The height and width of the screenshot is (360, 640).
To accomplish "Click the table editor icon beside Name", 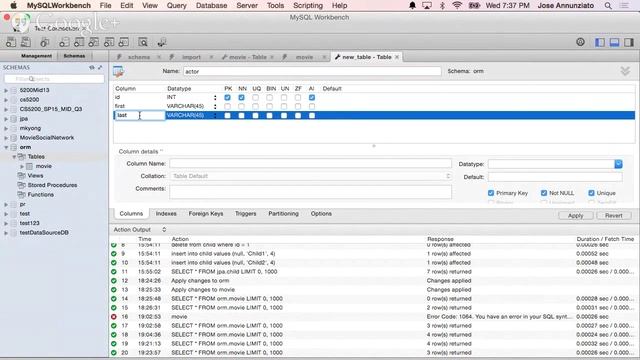I will tap(118, 71).
